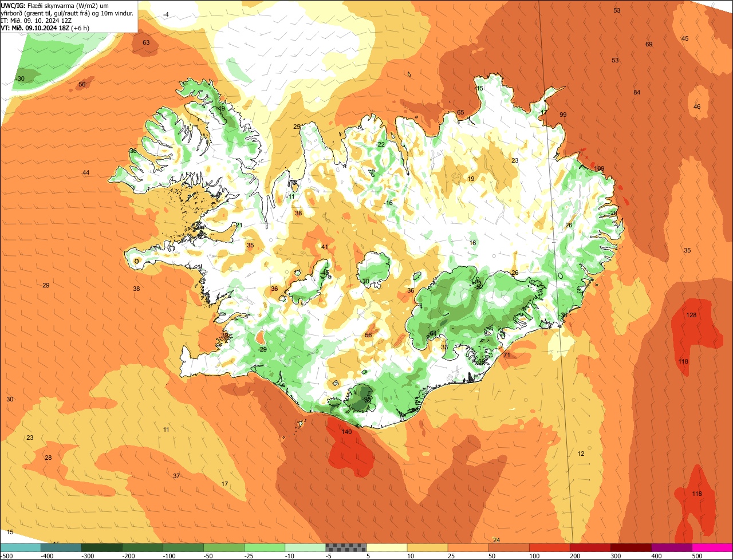Viewport: 733px width, 560px height.
Task: Click the orange swatch between 25 and 50
Action: (467, 547)
